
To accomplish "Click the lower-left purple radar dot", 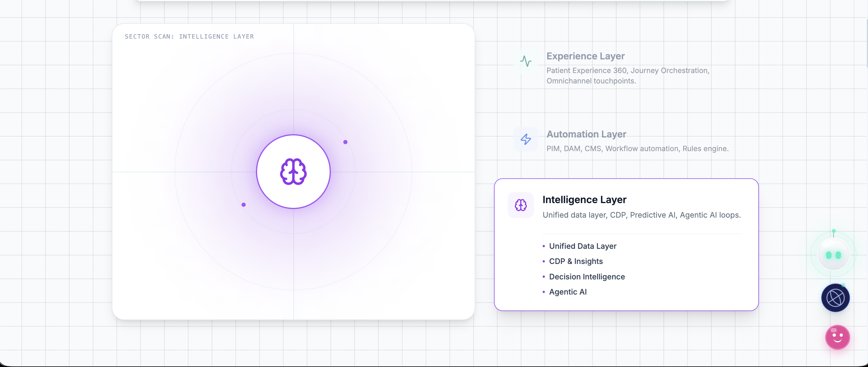I will tap(244, 205).
